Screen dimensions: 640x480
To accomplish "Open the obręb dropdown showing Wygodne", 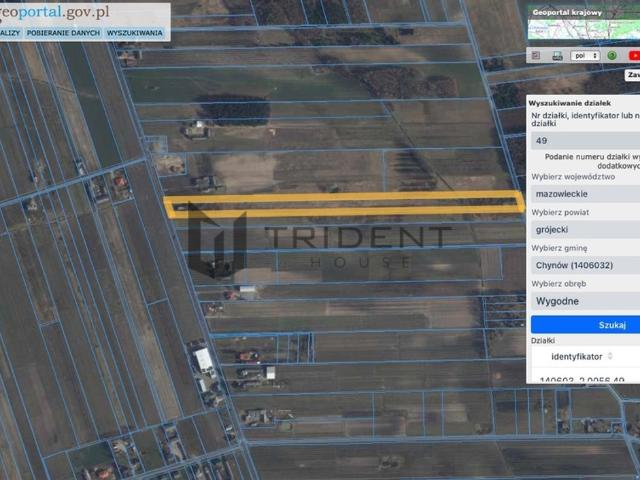I will click(x=585, y=300).
